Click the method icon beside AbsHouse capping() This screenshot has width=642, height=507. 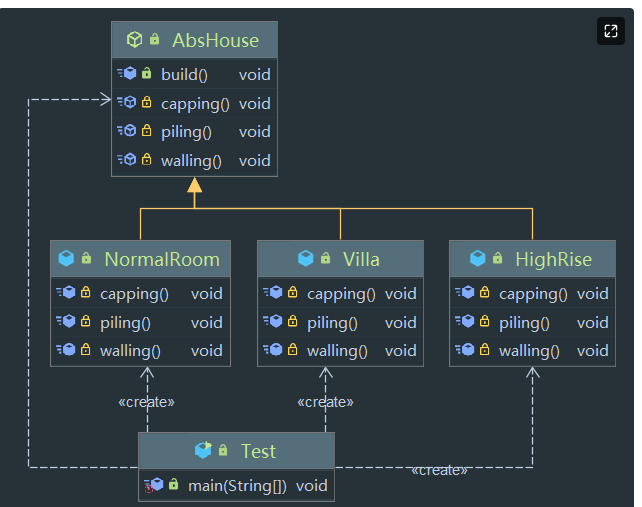127,103
